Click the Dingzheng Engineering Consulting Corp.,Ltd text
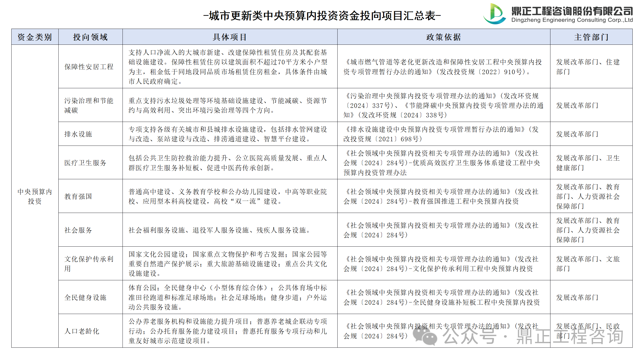Viewport: 644px width, 362px height. tap(572, 20)
